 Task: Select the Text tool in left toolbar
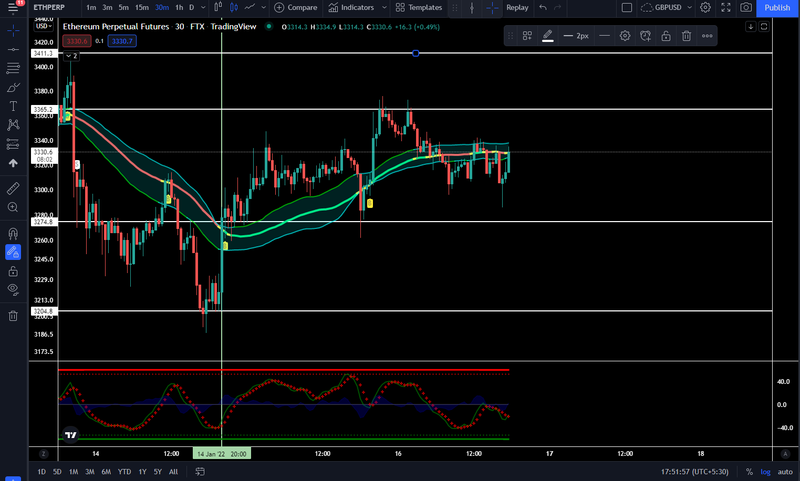[13, 106]
